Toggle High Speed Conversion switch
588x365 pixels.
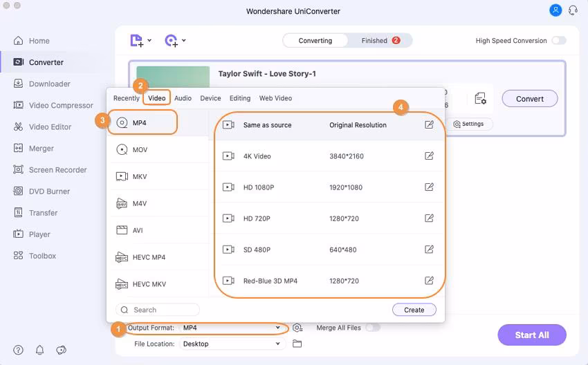tap(559, 41)
